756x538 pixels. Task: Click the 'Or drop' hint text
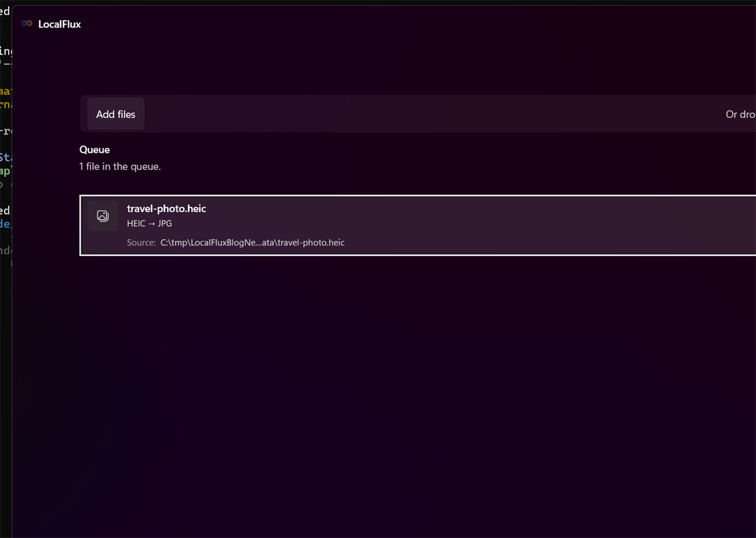pos(741,114)
